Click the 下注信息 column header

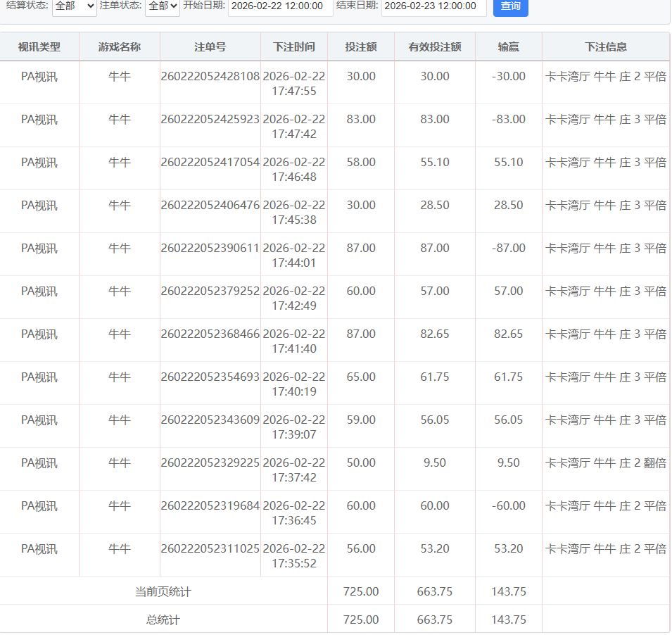[x=605, y=47]
